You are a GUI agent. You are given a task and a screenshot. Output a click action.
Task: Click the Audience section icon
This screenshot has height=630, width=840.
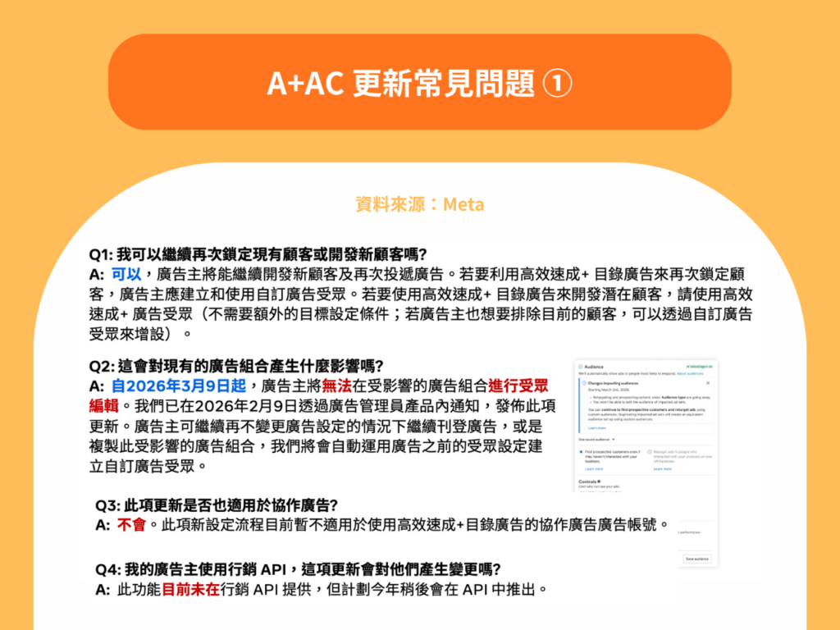[x=581, y=366]
